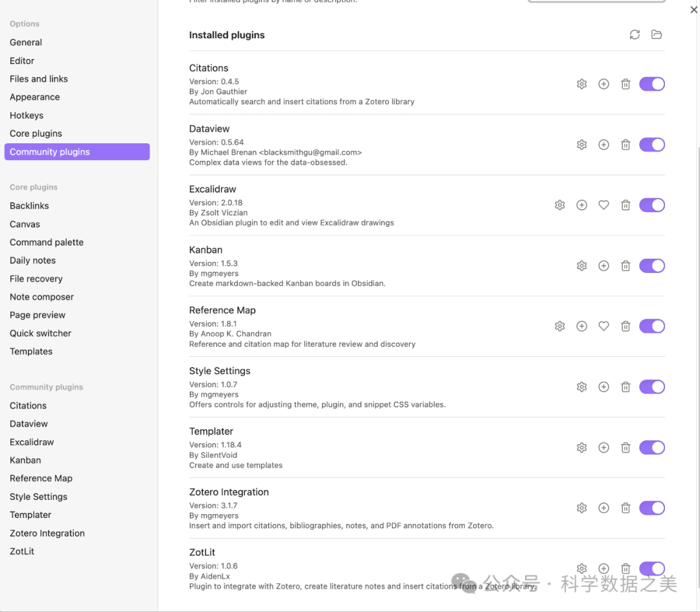
Task: Uninstall Kanban with the trash icon
Action: (x=625, y=266)
